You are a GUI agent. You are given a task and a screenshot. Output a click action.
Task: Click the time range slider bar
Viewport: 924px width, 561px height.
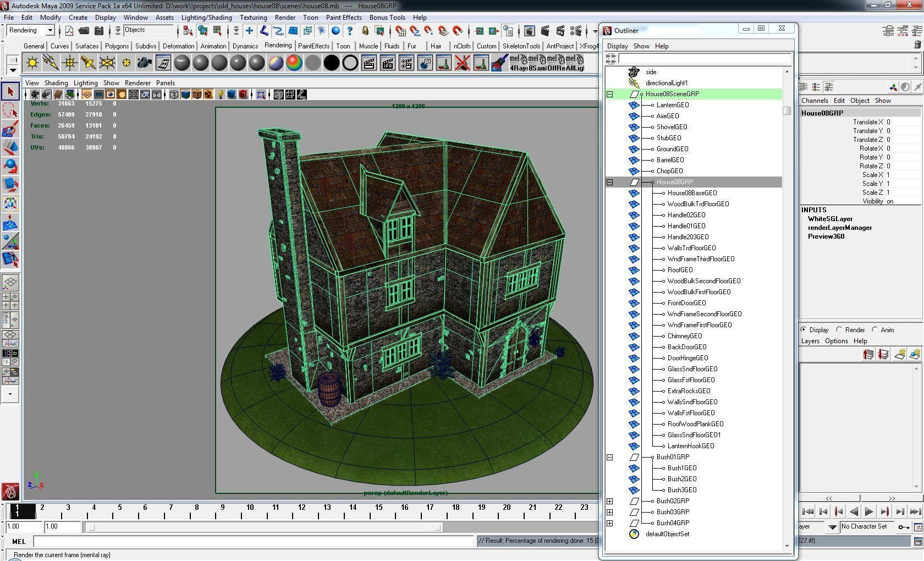265,527
